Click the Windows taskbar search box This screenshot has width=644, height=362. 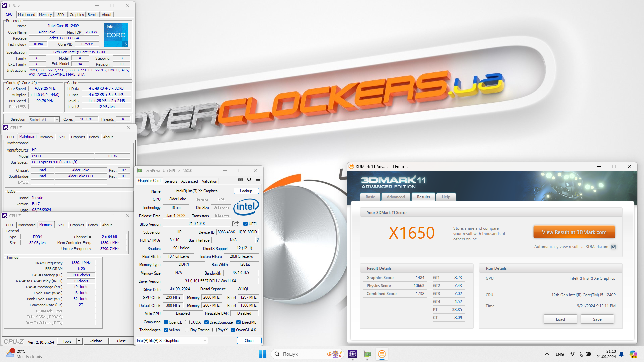[308, 354]
